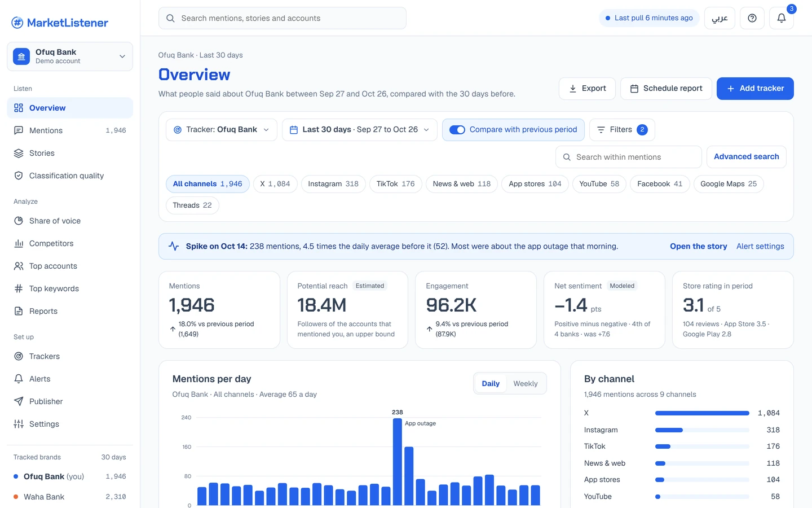Expand the Ofuq Bank account switcher

(x=70, y=56)
